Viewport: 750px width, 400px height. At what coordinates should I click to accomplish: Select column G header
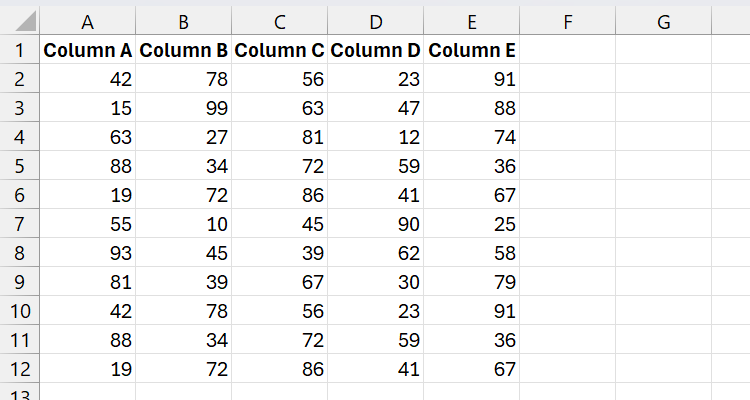(x=663, y=22)
